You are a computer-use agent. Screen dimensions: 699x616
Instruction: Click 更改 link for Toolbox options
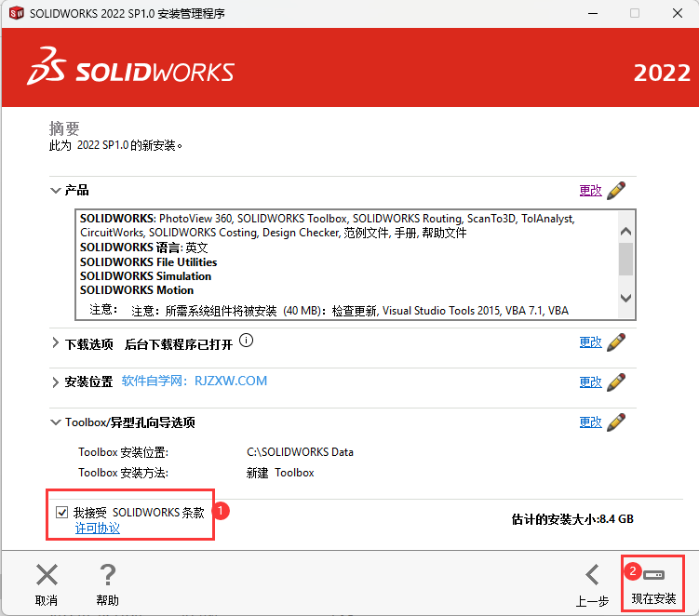(x=590, y=422)
